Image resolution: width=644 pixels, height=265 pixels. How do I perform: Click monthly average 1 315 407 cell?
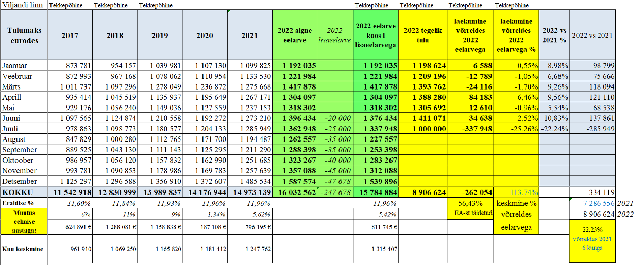pyautogui.click(x=376, y=249)
